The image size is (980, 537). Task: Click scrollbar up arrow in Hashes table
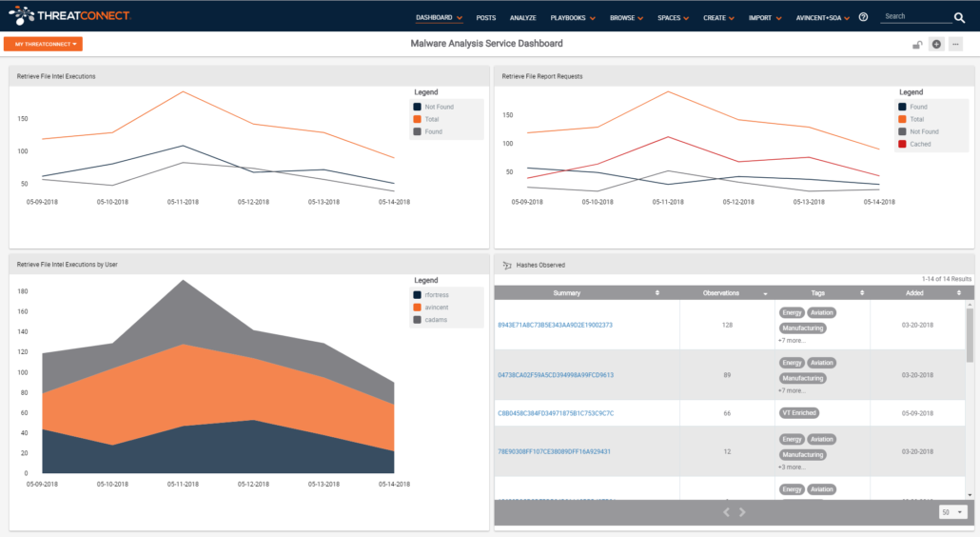tap(970, 304)
